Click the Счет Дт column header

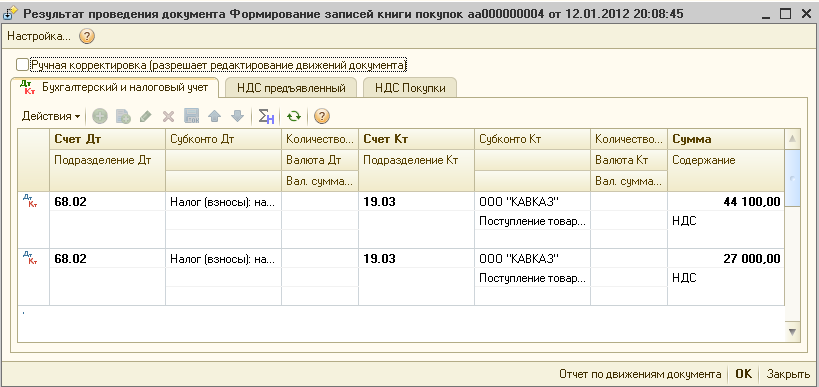107,139
